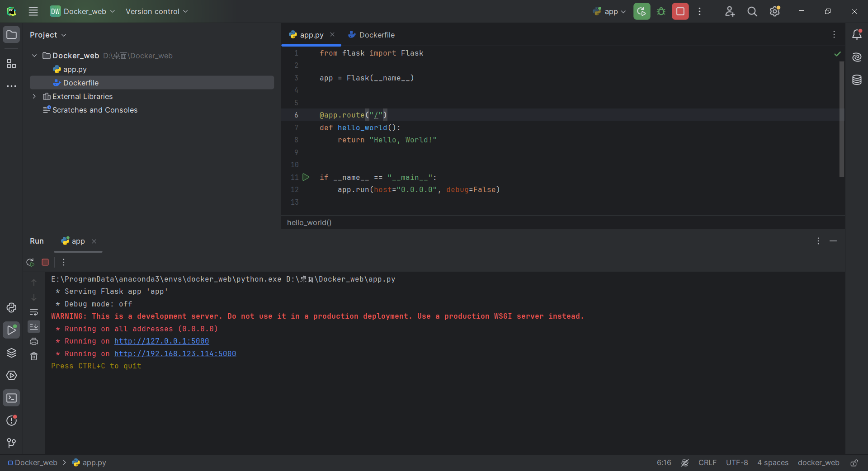This screenshot has width=868, height=471.
Task: Expand the External Libraries node
Action: click(x=34, y=96)
